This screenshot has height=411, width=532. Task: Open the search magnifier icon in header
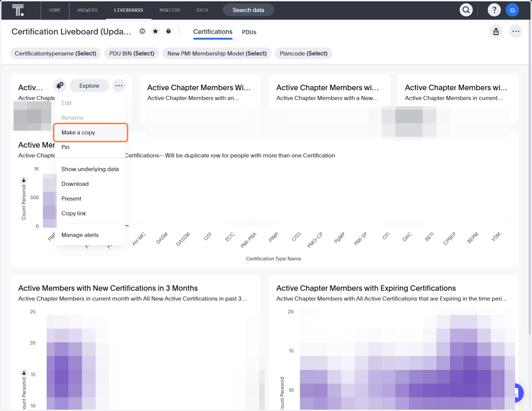(466, 10)
